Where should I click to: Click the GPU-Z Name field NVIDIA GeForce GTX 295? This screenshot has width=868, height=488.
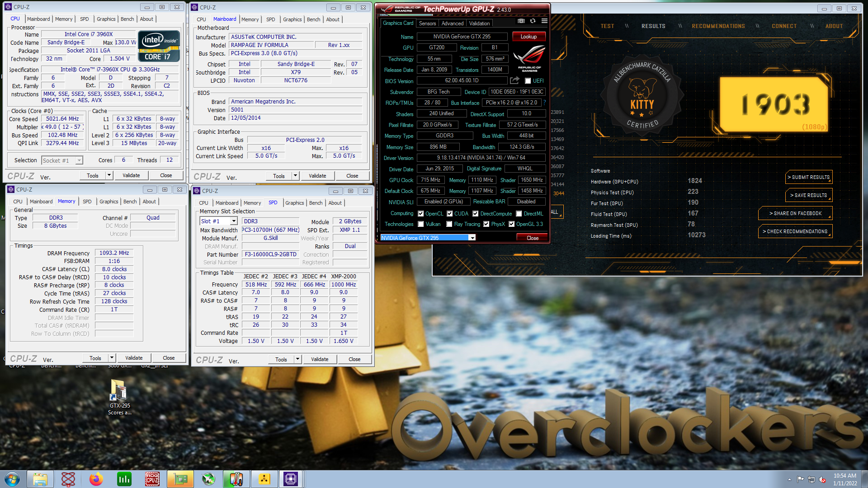(462, 37)
